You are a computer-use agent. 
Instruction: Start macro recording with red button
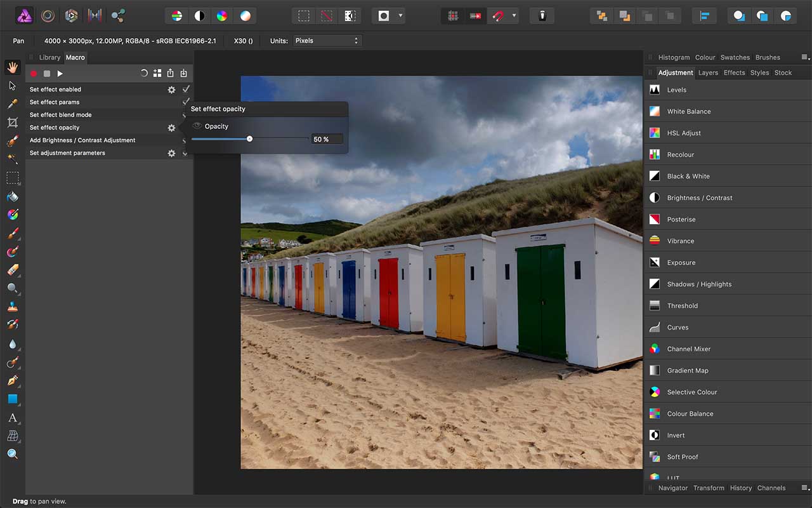(x=34, y=74)
